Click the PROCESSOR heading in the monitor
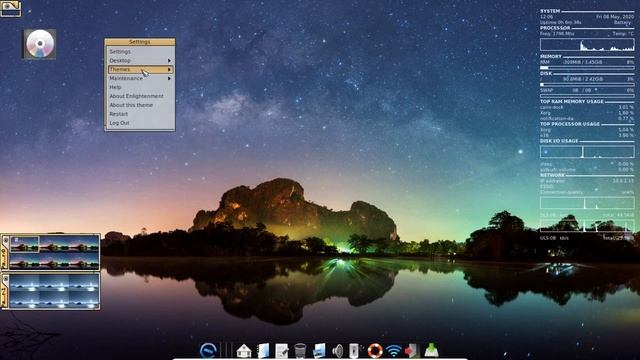The image size is (640, 360). click(x=555, y=28)
